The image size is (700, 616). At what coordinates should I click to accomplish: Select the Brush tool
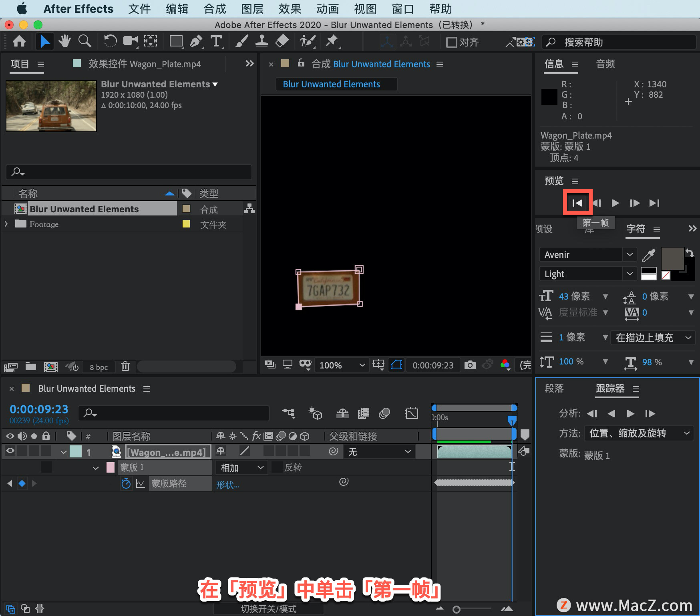tap(241, 41)
